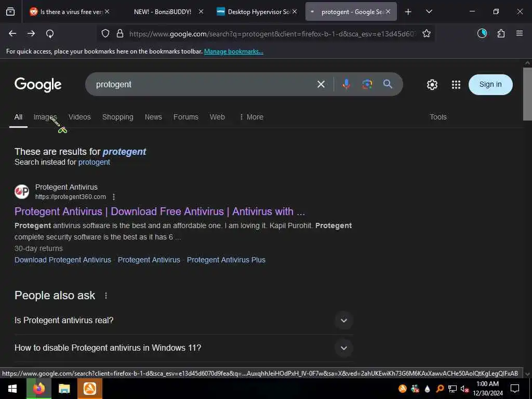
Task: Click Firefox in the taskbar
Action: point(38,389)
